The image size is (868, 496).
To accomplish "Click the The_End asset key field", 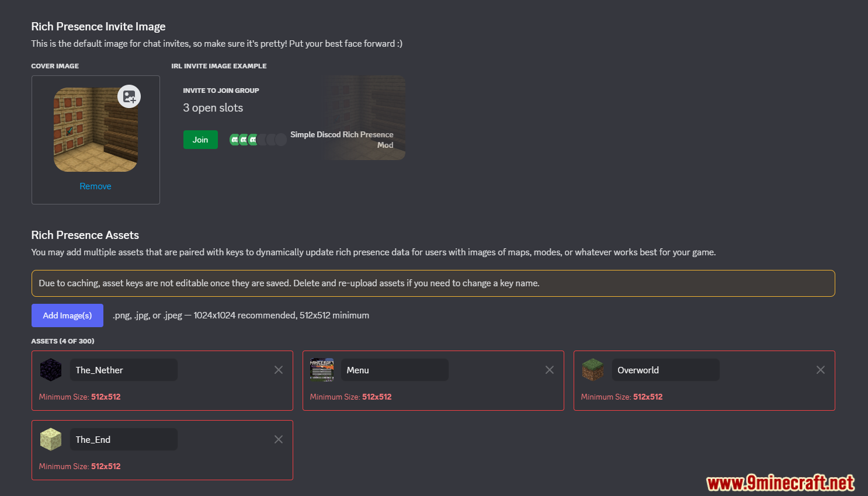I will point(124,439).
